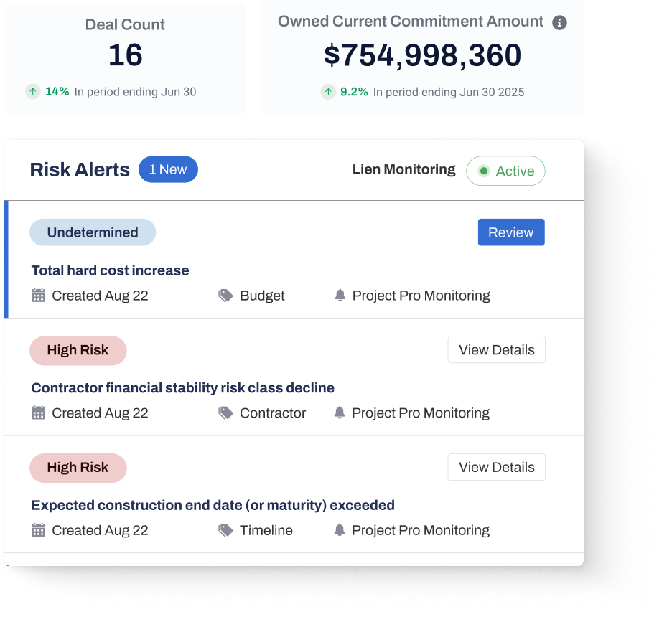
Task: Click the Deal Count summary card
Action: point(125,57)
